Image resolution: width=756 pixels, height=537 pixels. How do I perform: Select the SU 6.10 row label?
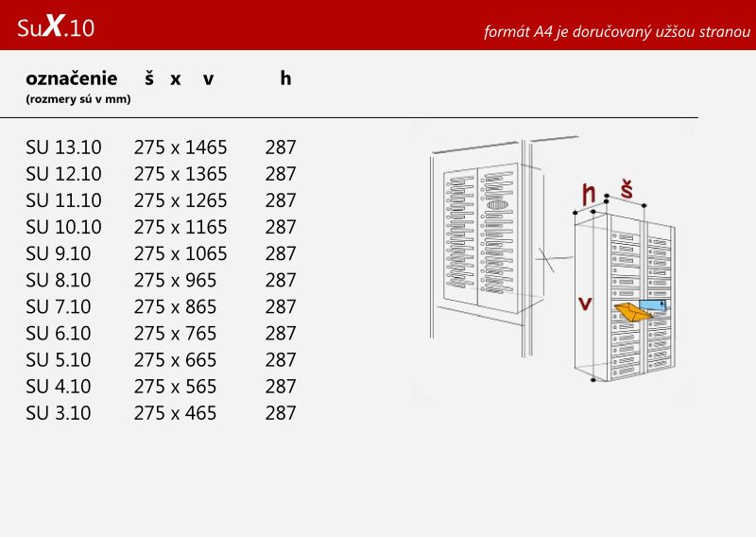coord(59,333)
